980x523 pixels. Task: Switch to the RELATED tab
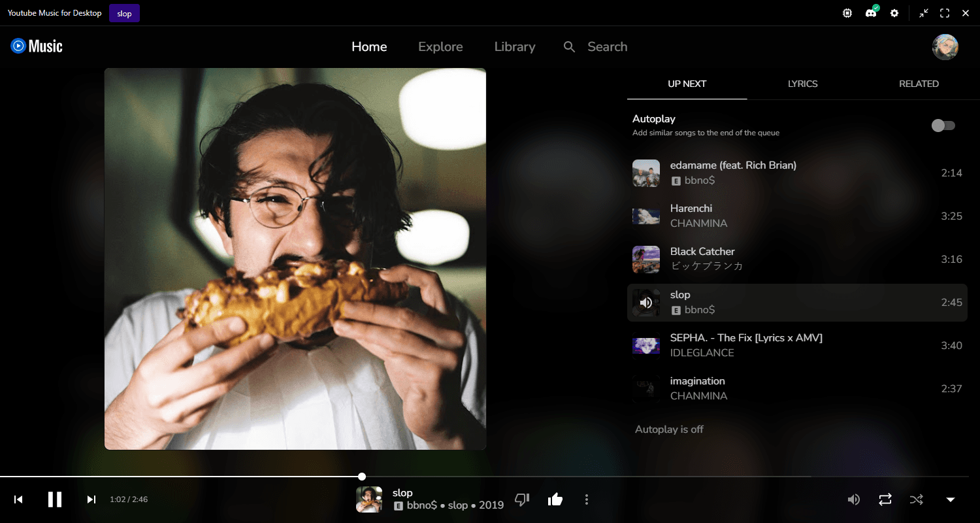tap(919, 84)
